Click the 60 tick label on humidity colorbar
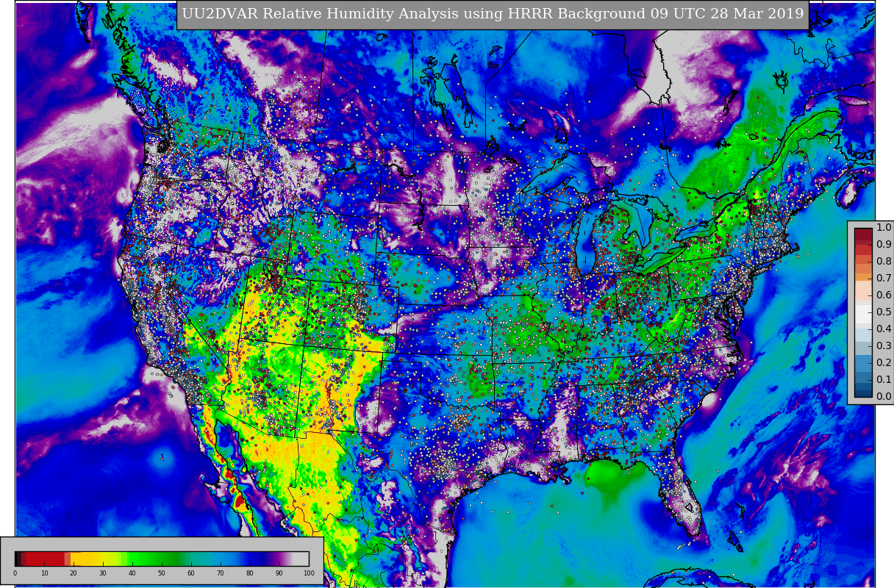The width and height of the screenshot is (894, 588). coord(191,573)
